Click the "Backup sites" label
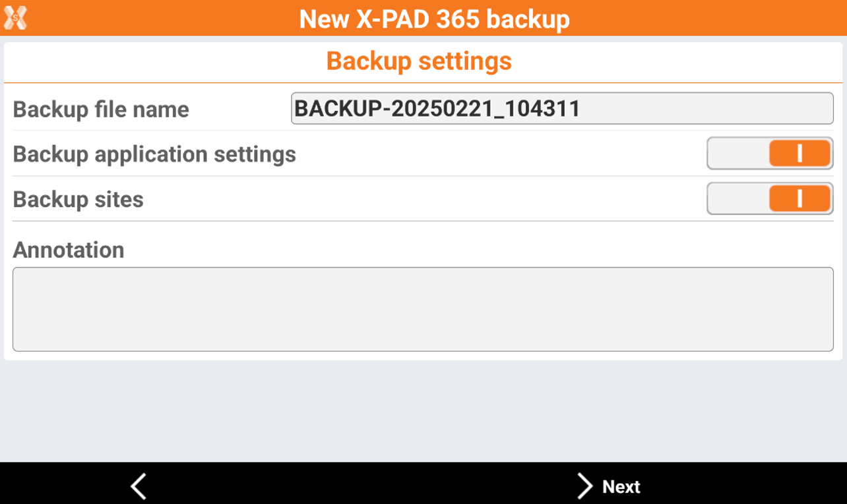 (78, 199)
